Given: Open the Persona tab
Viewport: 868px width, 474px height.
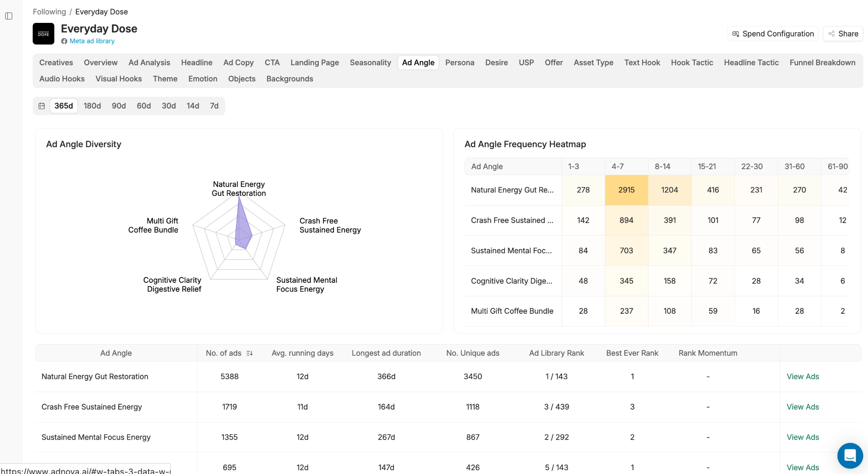Looking at the screenshot, I should click(x=460, y=63).
